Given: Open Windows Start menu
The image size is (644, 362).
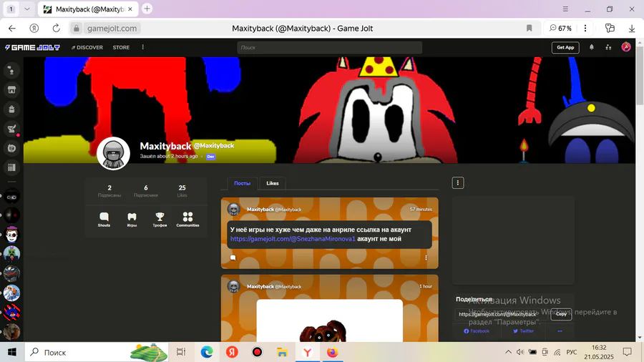Looking at the screenshot, I should point(12,352).
